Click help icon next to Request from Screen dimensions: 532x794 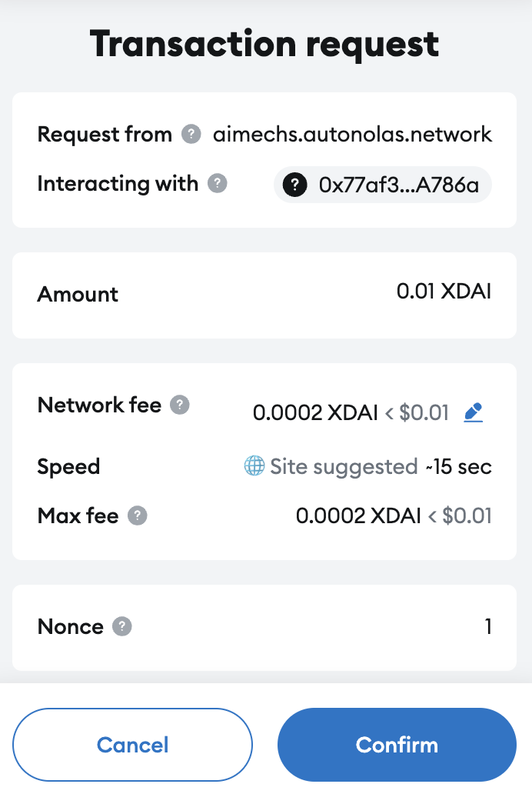[x=191, y=134]
